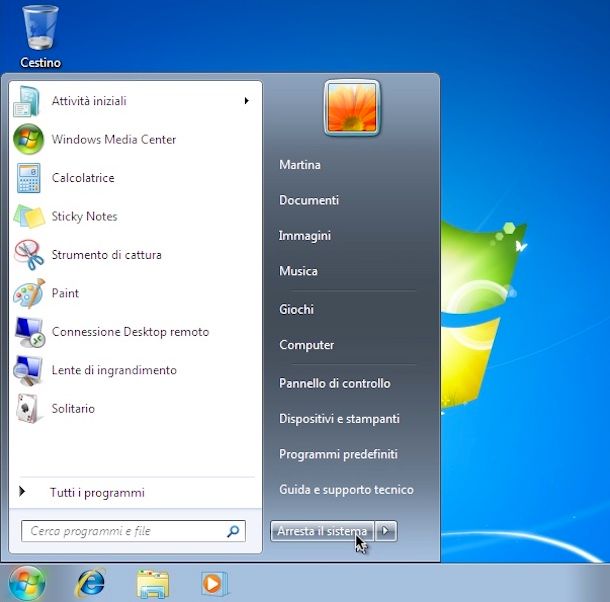610x602 pixels.
Task: Select the Sticky Notes label
Action: [84, 216]
